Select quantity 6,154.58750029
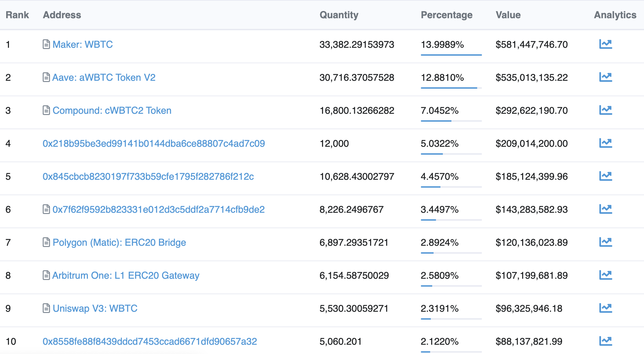Viewport: 644px width, 354px height. pyautogui.click(x=354, y=275)
